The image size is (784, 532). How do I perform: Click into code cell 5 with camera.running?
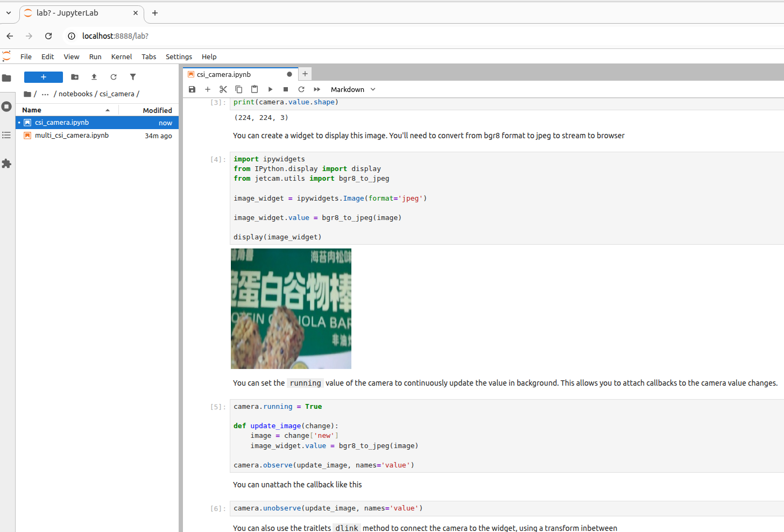click(x=506, y=436)
